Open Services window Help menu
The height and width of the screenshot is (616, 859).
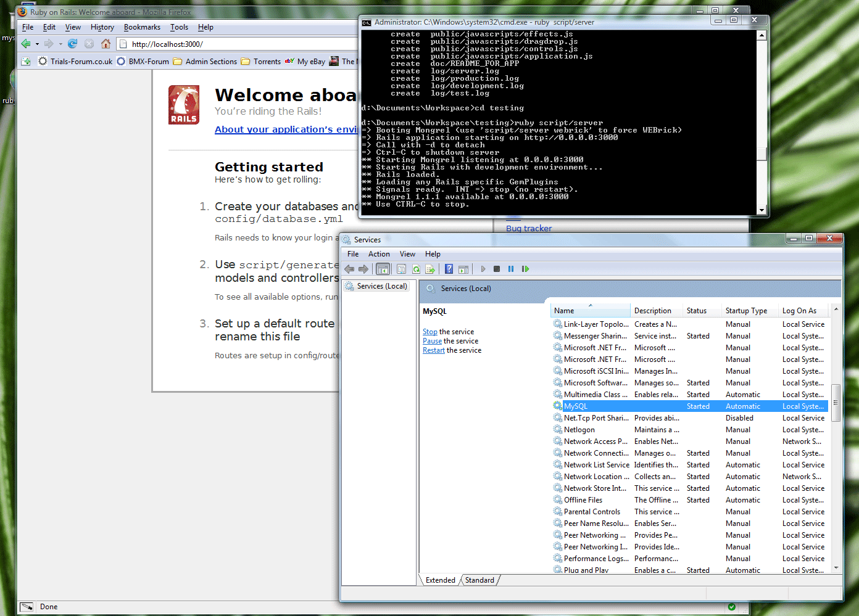433,254
